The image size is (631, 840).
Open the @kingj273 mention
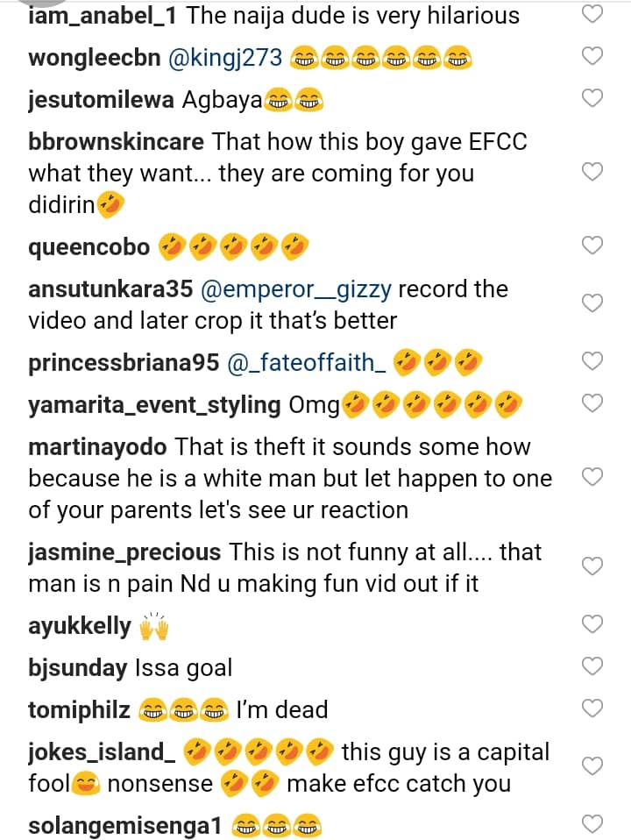[224, 58]
